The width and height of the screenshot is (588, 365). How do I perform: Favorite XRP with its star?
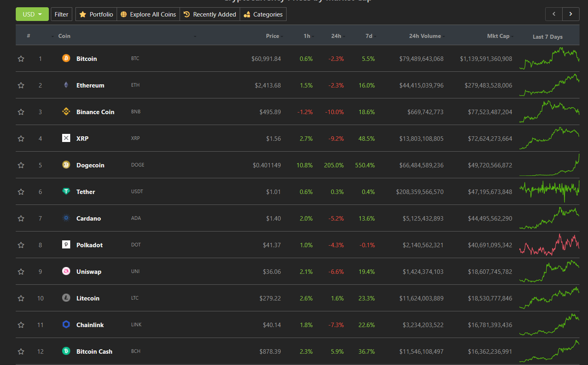(21, 139)
